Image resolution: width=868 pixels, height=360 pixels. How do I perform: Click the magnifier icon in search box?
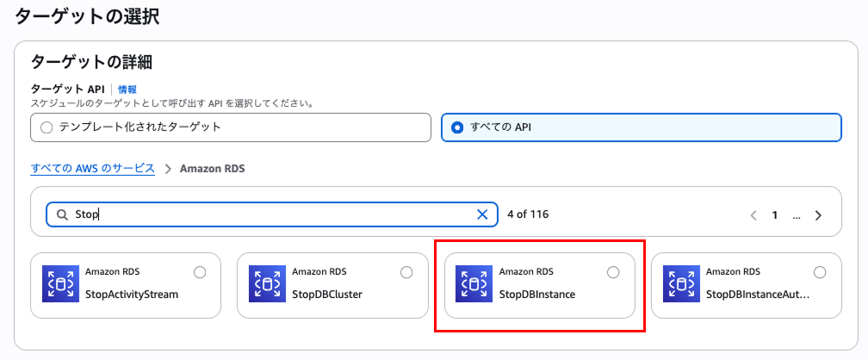coord(63,214)
